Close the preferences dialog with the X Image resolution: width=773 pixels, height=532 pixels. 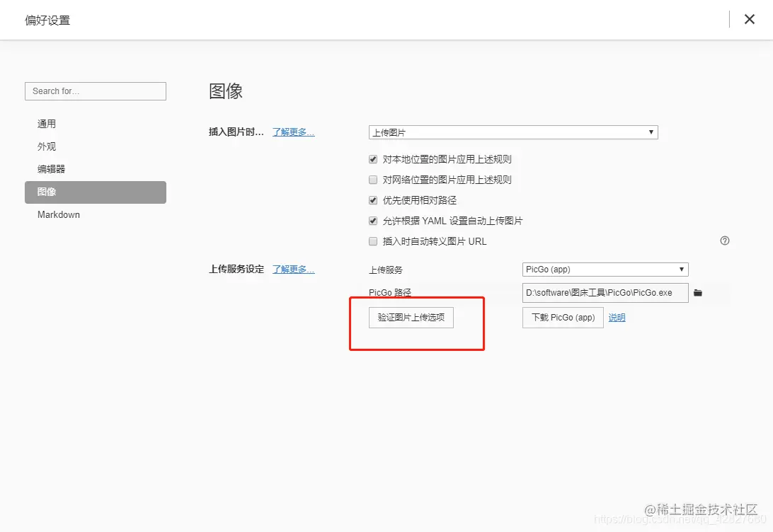750,19
